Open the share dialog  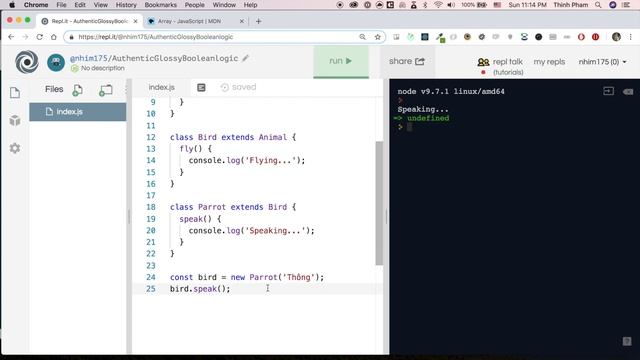click(407, 61)
